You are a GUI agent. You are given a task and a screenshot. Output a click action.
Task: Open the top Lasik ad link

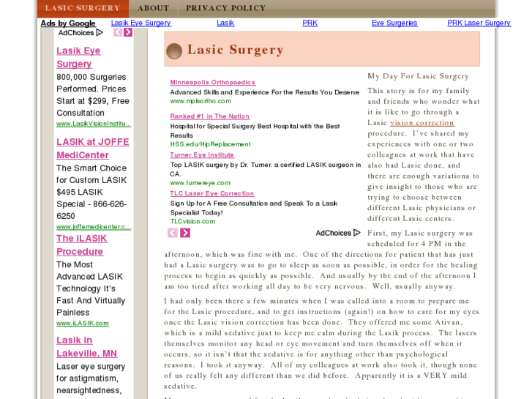click(x=225, y=23)
